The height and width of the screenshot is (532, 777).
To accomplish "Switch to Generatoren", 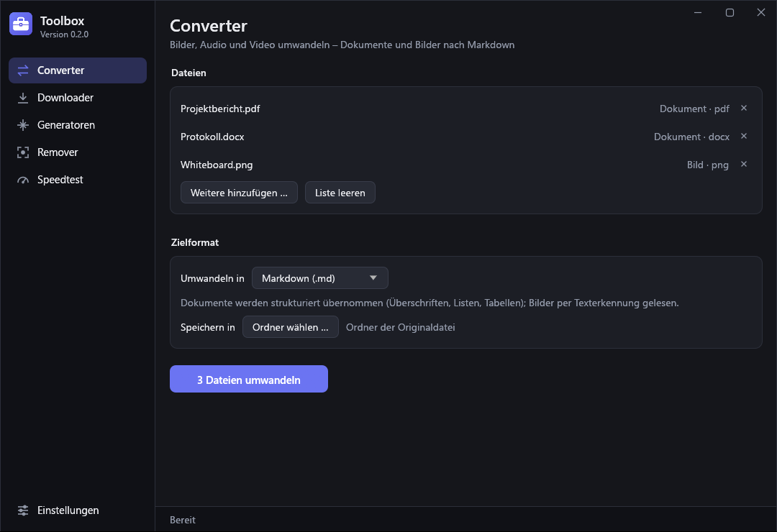I will tap(78, 125).
